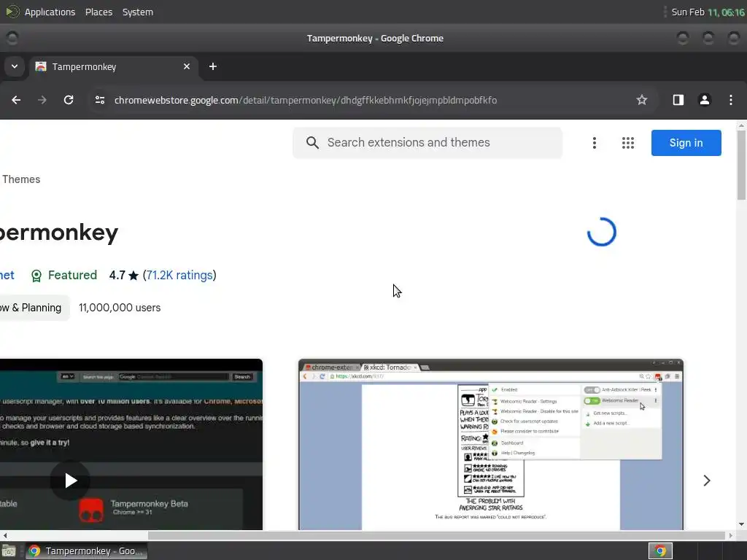This screenshot has width=747, height=560.
Task: Expand the tab search dropdown arrow
Action: coord(15,66)
